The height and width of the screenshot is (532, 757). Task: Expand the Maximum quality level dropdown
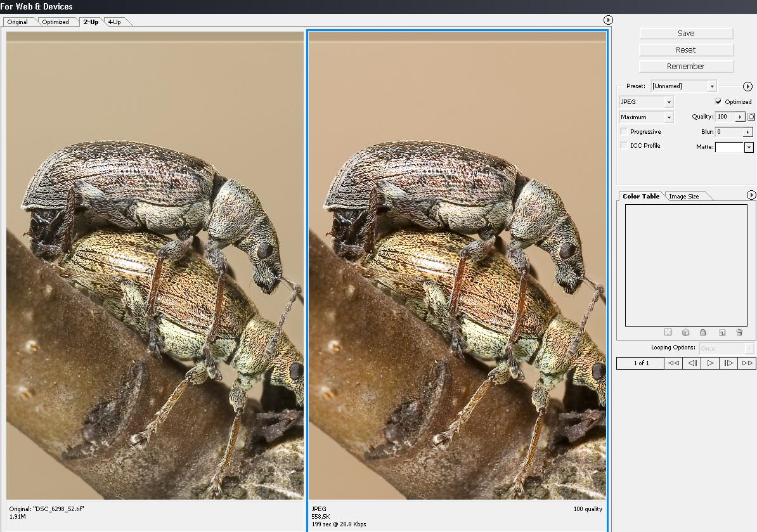coord(646,117)
